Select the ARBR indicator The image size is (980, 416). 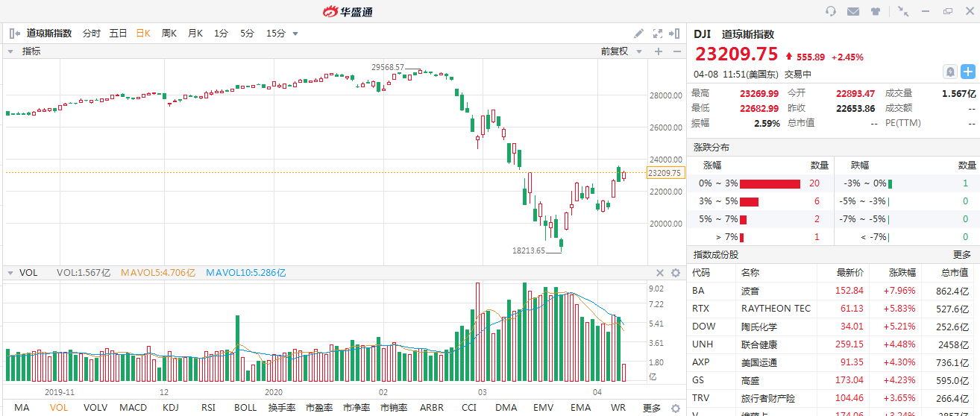[x=432, y=408]
